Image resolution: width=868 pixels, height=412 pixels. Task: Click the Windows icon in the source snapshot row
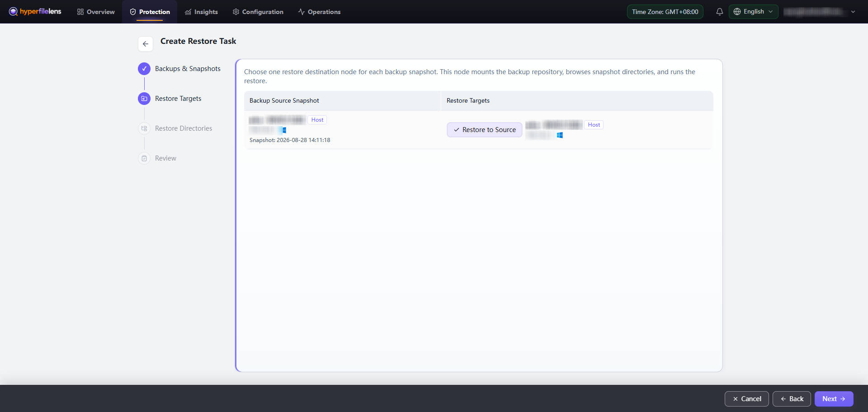coord(284,130)
